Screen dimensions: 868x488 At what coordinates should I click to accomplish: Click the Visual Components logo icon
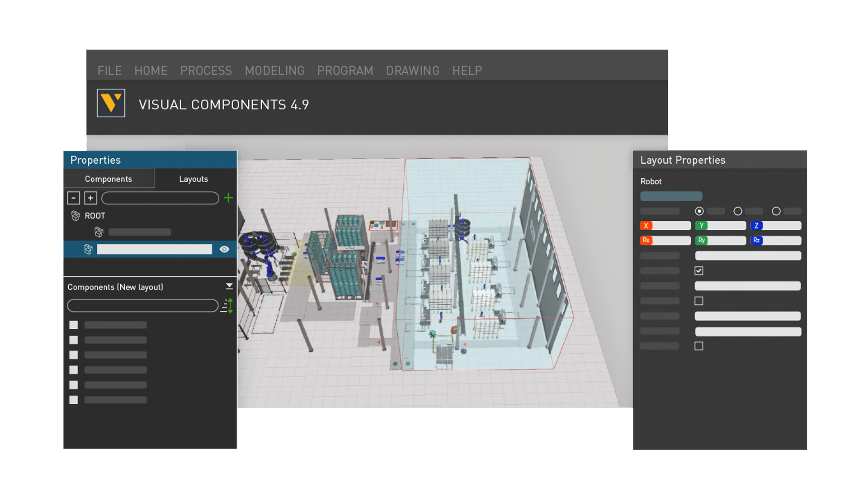click(111, 103)
